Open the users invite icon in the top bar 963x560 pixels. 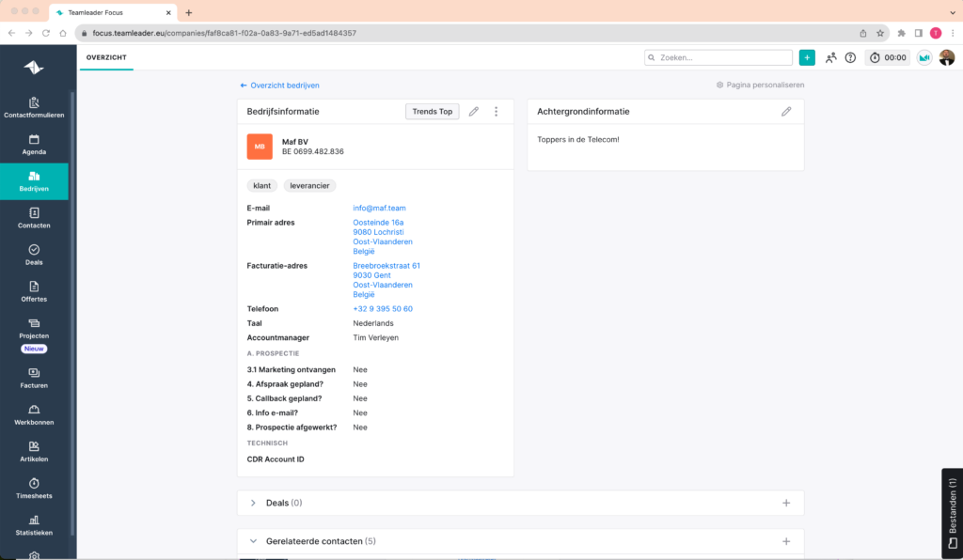(x=831, y=57)
